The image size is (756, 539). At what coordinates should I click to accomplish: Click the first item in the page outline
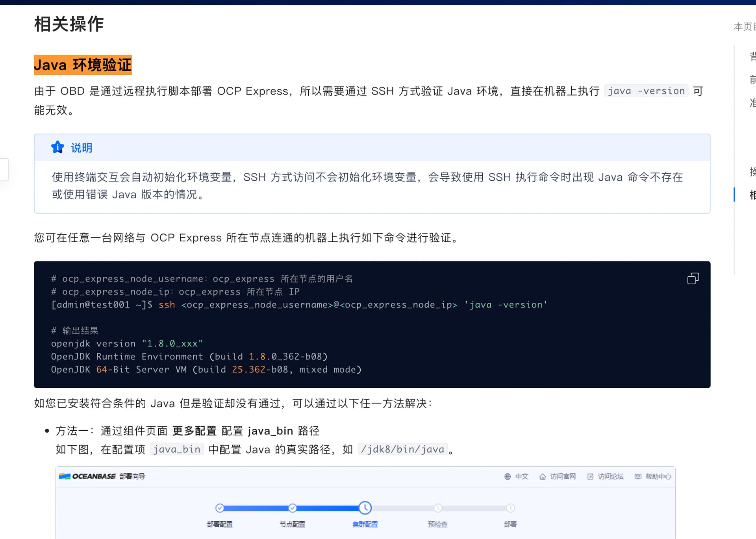click(x=752, y=57)
